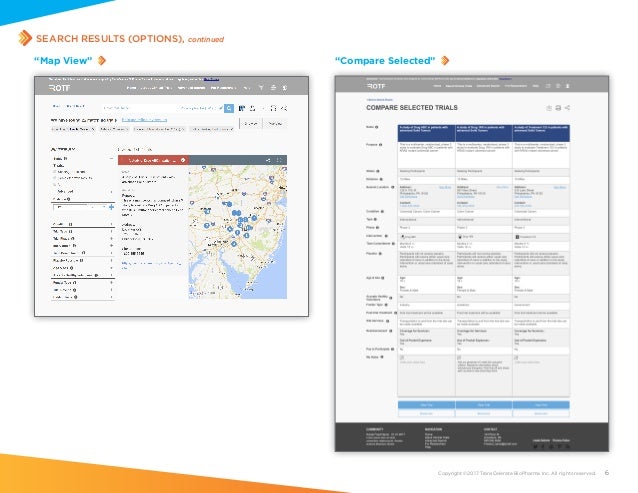Click the breadcrumb link above Compare Selected Trials
The width and height of the screenshot is (638, 493).
[x=380, y=100]
